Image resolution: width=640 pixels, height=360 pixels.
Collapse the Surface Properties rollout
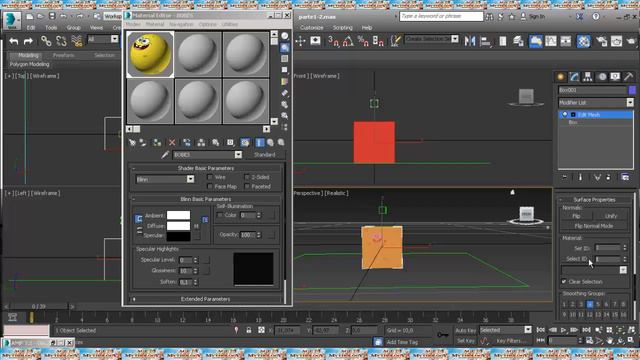594,200
